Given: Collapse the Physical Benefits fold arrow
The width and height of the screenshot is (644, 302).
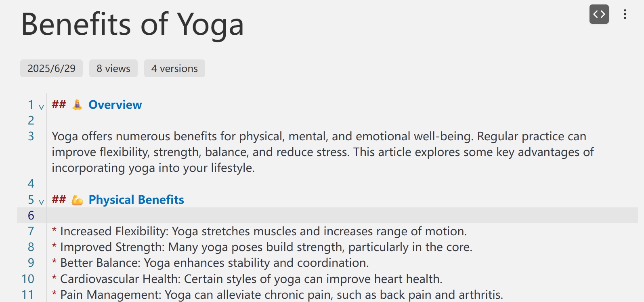Looking at the screenshot, I should (41, 202).
